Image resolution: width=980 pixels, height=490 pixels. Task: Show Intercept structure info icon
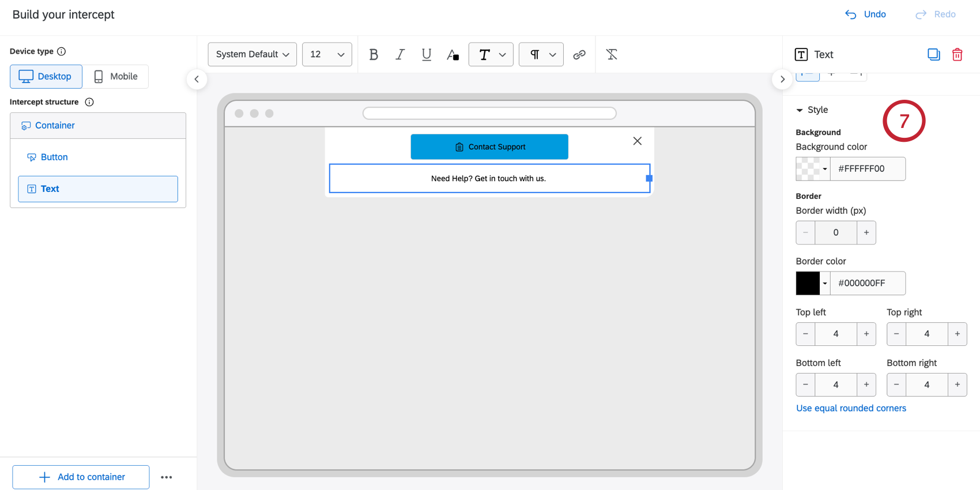click(x=89, y=102)
